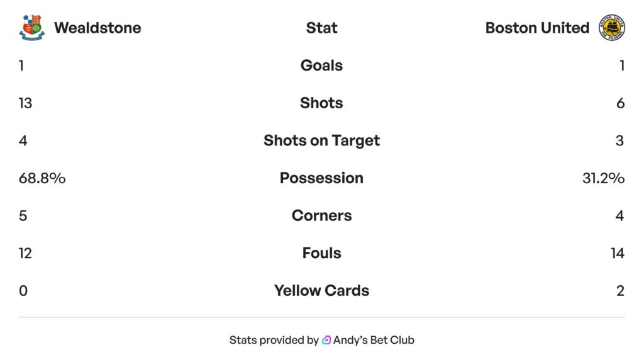Select the Shots on Target row label
644x362 pixels.
point(321,140)
